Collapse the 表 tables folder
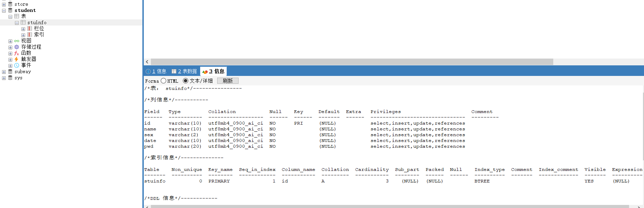This screenshot has height=208, width=644. click(x=10, y=17)
